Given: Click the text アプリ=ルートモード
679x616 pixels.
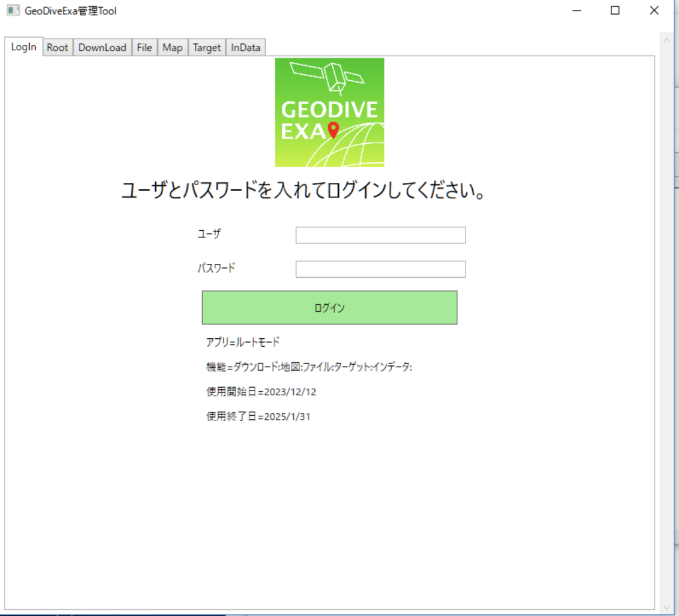Looking at the screenshot, I should 243,342.
